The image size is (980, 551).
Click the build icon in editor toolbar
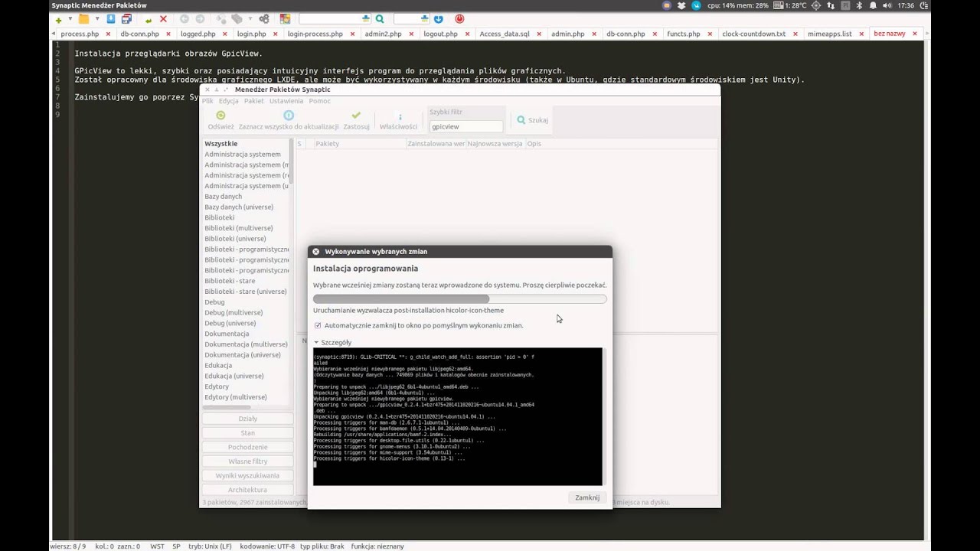(x=237, y=18)
